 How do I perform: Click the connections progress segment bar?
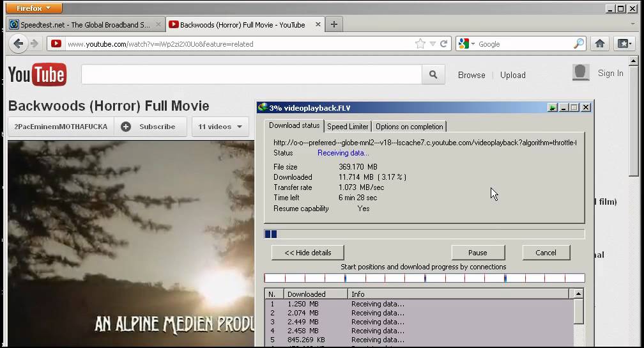(424, 278)
